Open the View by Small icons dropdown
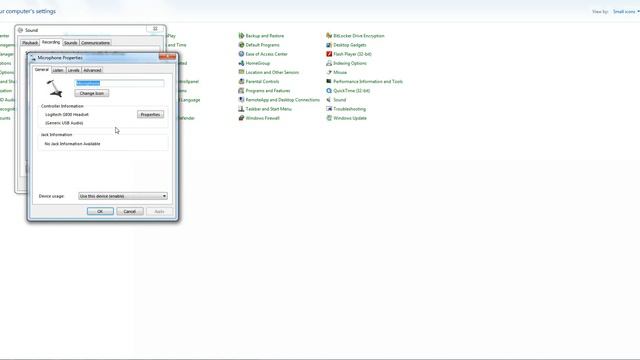640x360 pixels. tap(626, 12)
